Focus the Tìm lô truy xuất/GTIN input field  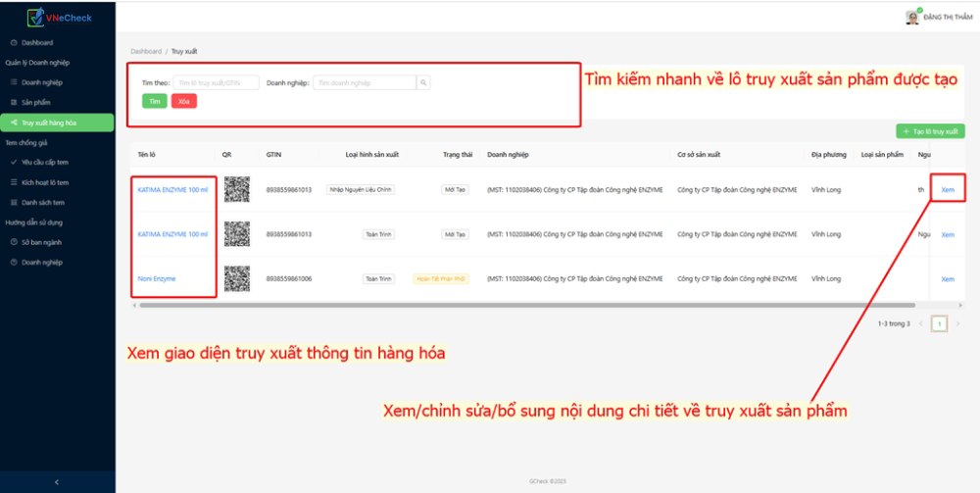[216, 82]
